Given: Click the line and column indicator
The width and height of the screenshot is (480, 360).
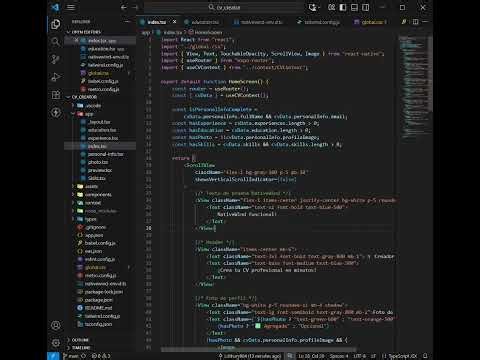Looking at the screenshot, I should (x=311, y=356).
